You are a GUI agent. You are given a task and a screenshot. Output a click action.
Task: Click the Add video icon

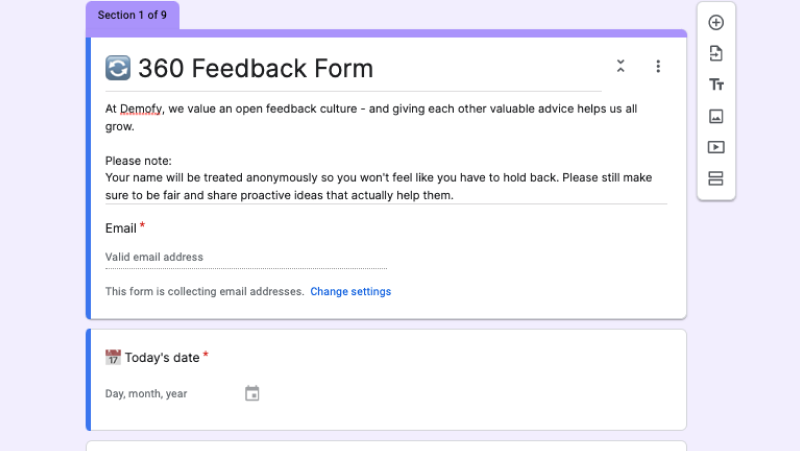(x=716, y=147)
